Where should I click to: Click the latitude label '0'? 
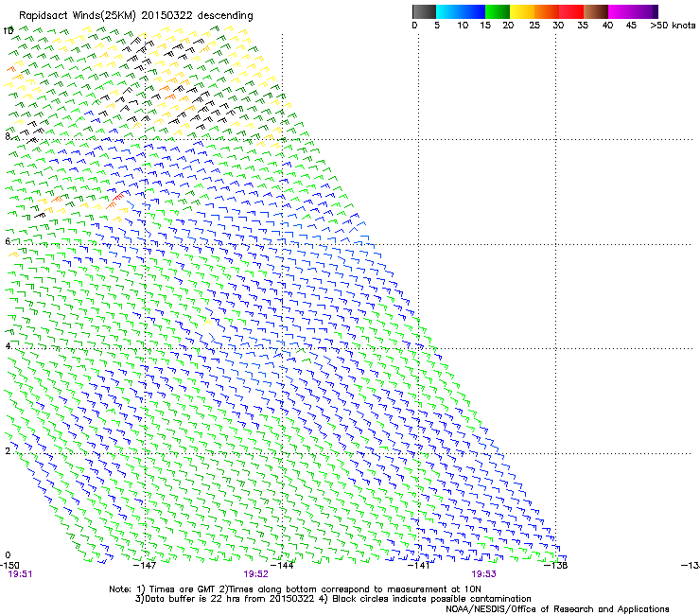click(8, 555)
